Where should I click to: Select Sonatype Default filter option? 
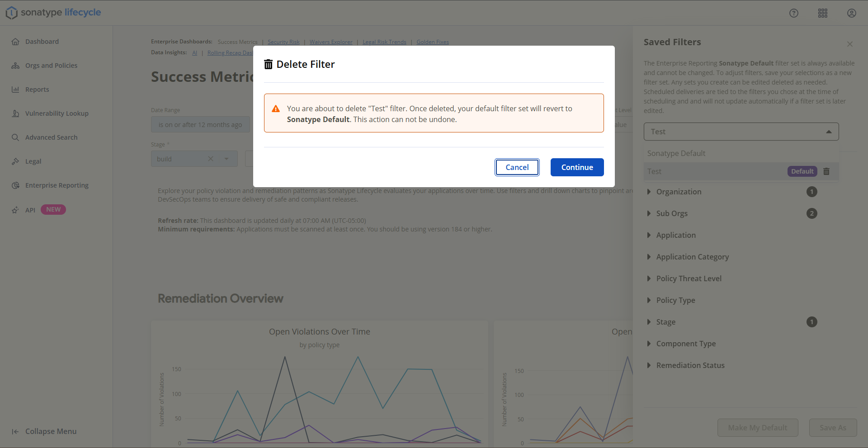pyautogui.click(x=741, y=153)
